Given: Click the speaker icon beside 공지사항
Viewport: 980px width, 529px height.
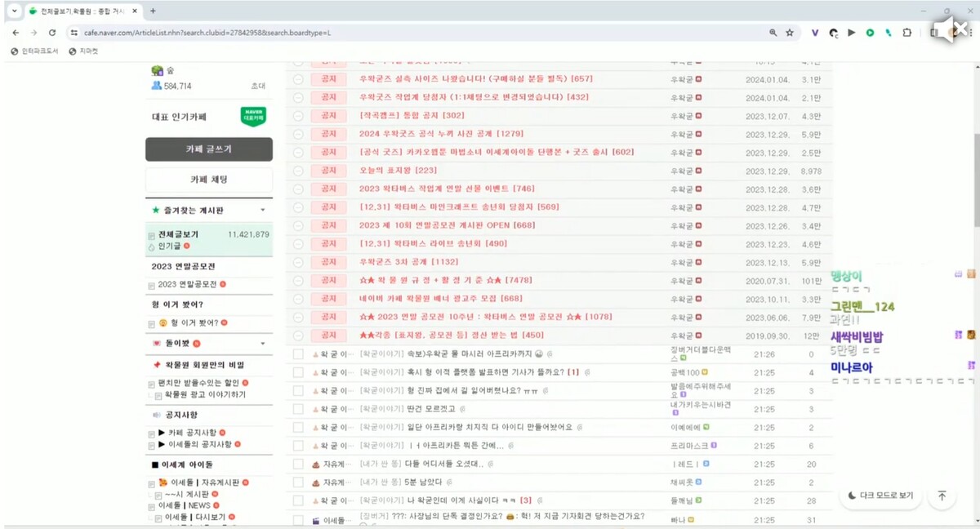Looking at the screenshot, I should pyautogui.click(x=158, y=413).
